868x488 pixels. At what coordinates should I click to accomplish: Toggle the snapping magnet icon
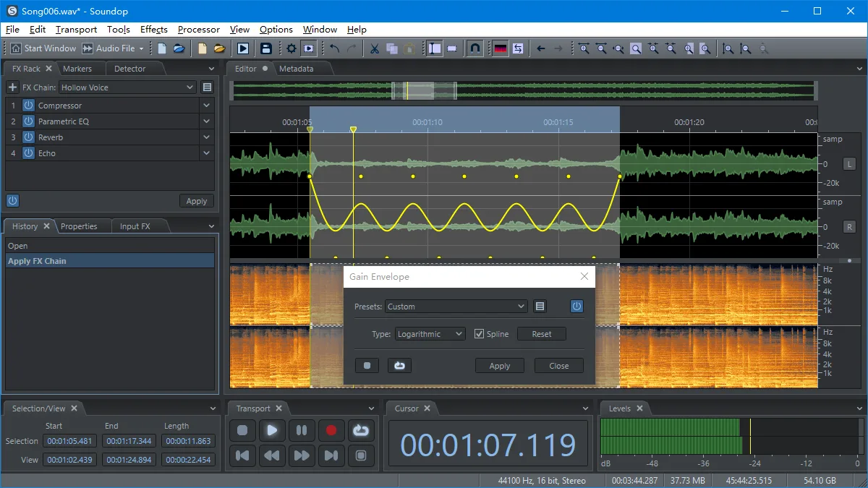[475, 48]
